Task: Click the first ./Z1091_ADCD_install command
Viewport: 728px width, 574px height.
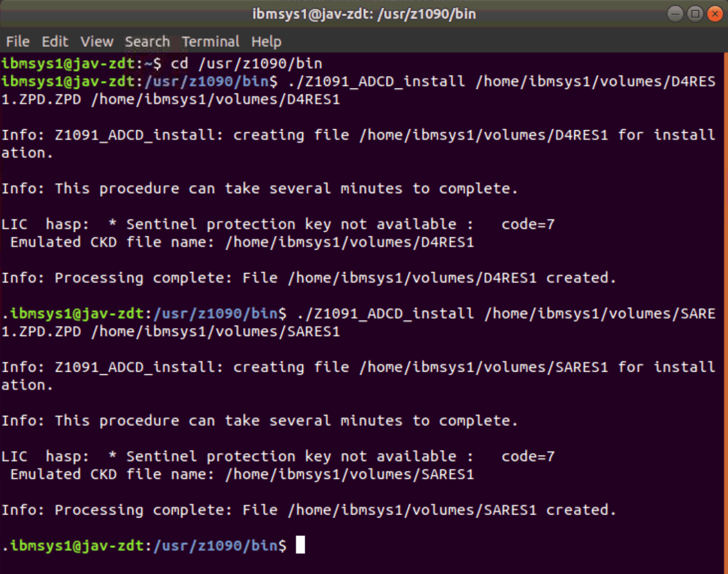Action: (375, 81)
